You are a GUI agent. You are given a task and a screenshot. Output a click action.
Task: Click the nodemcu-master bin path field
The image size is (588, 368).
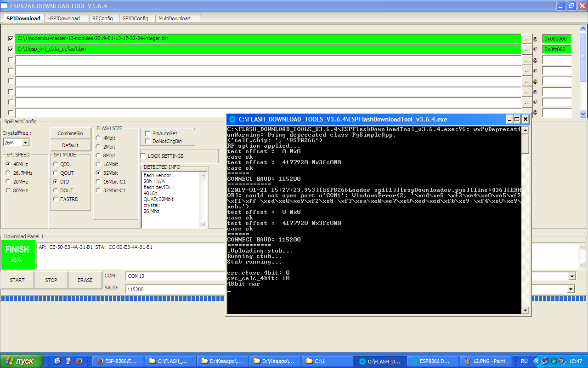(268, 39)
